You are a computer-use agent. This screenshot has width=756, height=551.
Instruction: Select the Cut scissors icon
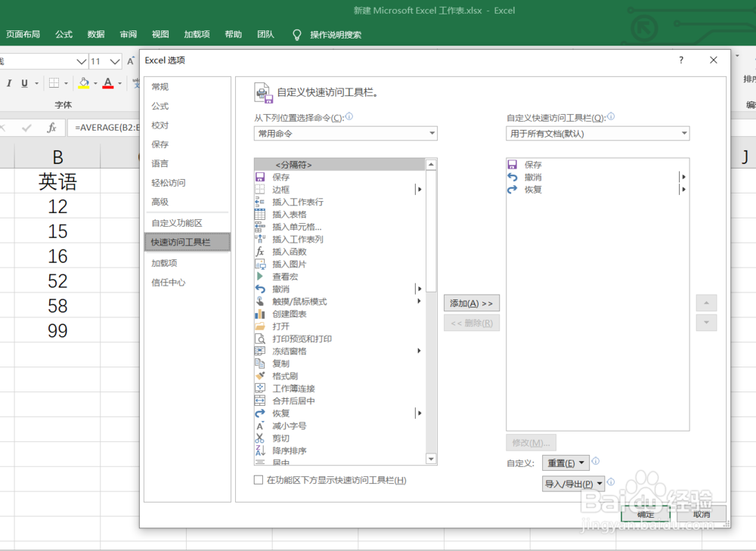click(x=260, y=438)
